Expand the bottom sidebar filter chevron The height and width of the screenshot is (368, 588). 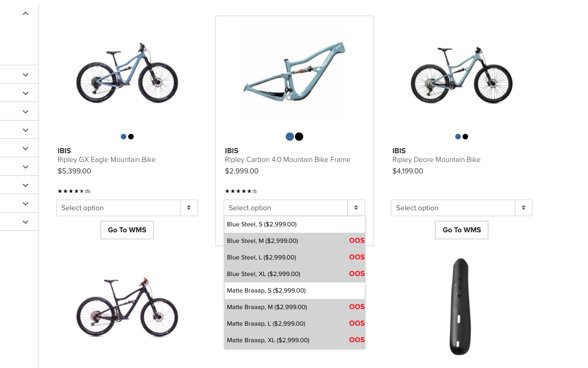pos(25,222)
